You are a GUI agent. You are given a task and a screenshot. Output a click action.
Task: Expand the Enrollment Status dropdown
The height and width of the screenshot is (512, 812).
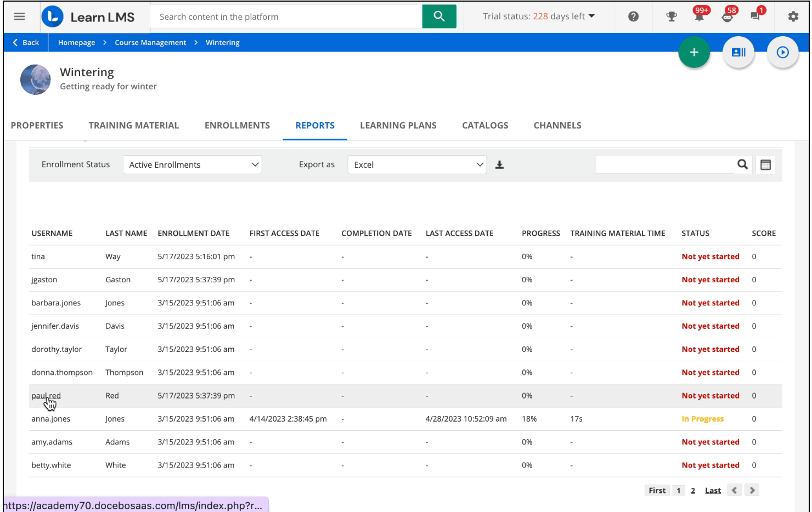(x=192, y=165)
